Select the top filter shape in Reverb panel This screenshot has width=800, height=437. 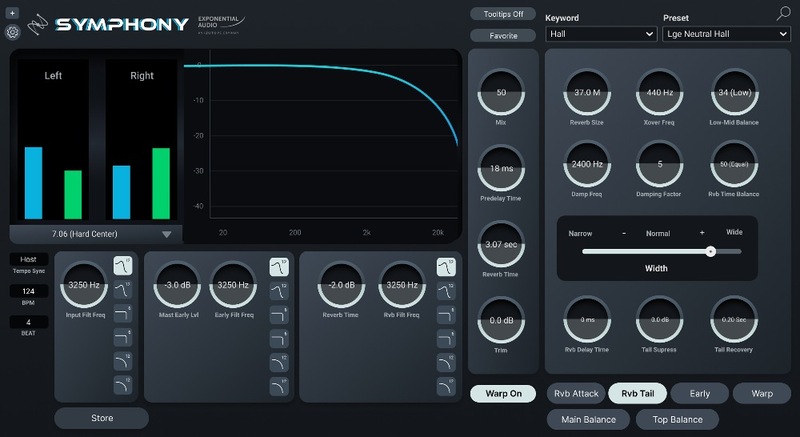pyautogui.click(x=446, y=266)
